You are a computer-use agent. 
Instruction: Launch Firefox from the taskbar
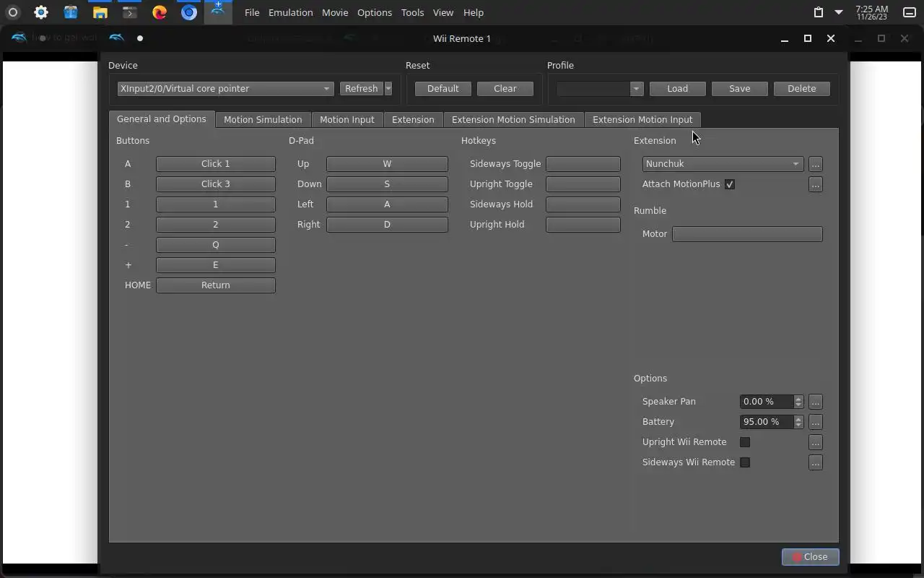click(160, 12)
